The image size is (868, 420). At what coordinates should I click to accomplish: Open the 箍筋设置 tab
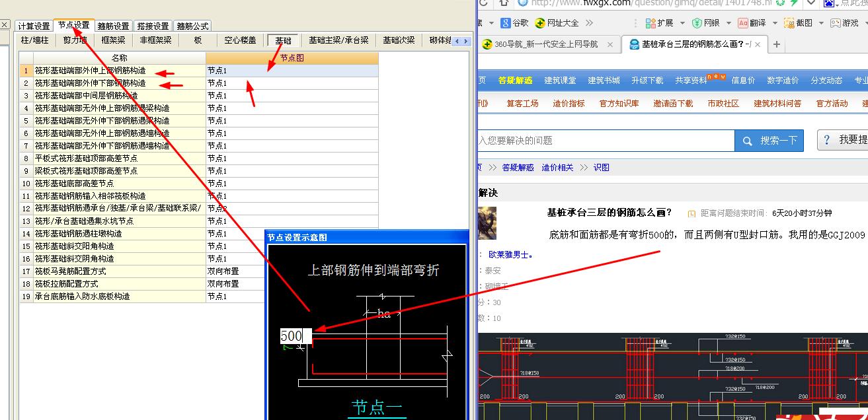tap(114, 26)
